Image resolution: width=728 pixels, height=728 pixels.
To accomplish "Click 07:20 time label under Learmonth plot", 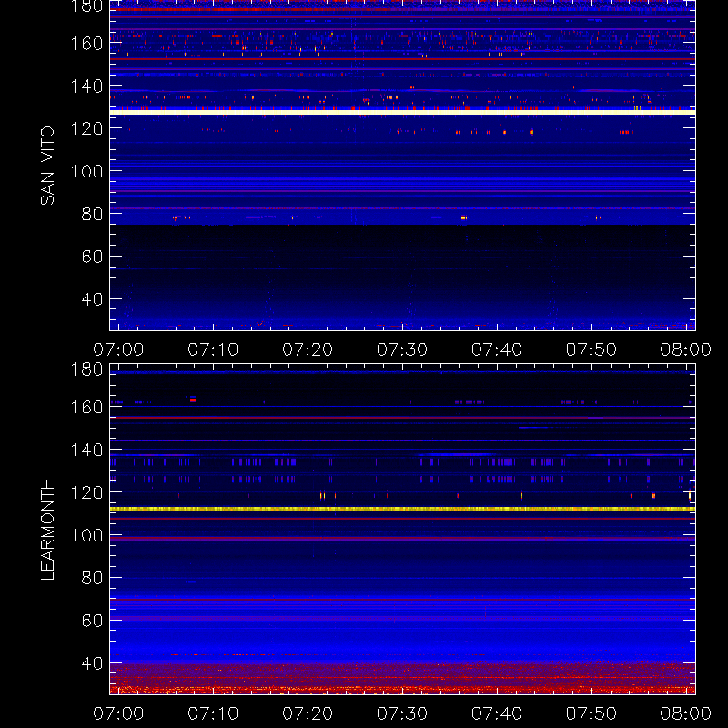I will click(x=308, y=713).
